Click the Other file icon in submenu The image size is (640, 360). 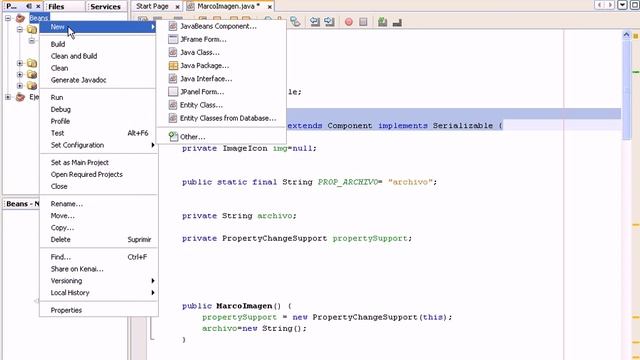click(173, 137)
